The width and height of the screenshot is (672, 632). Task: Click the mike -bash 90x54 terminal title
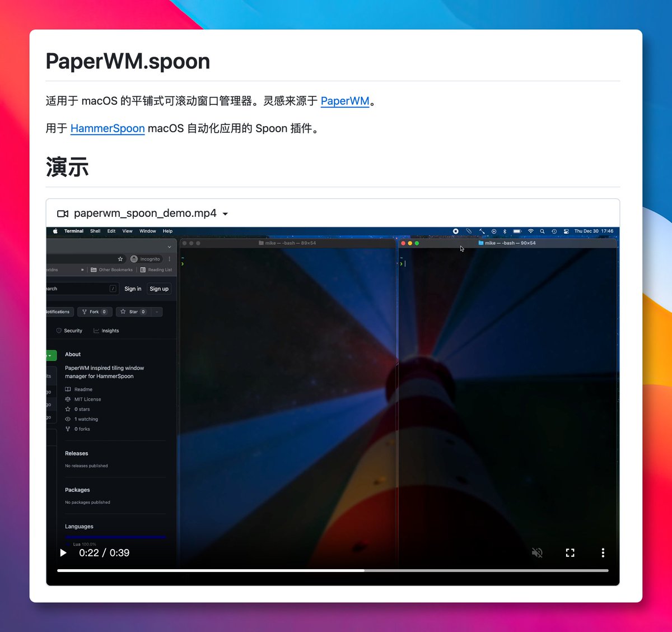pyautogui.click(x=510, y=243)
